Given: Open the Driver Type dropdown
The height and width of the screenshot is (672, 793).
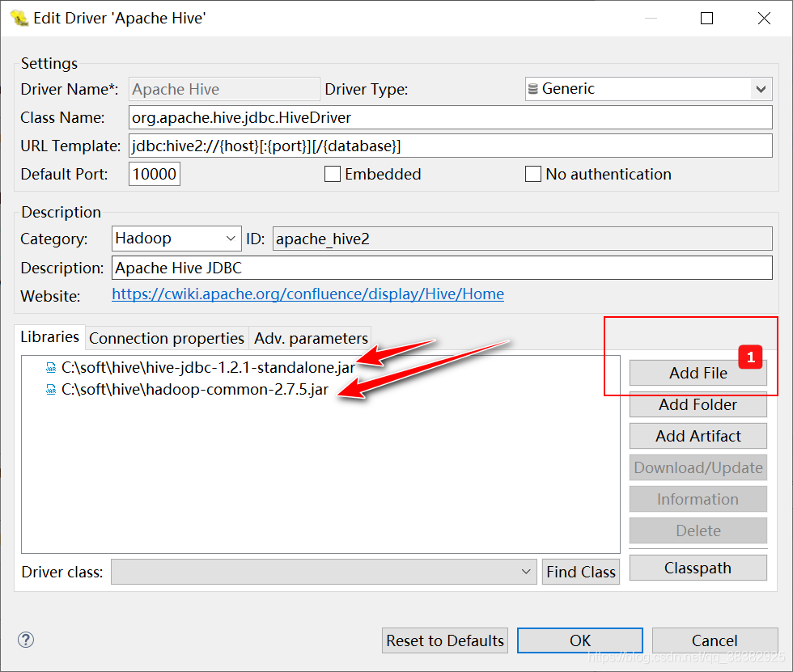Looking at the screenshot, I should click(761, 89).
